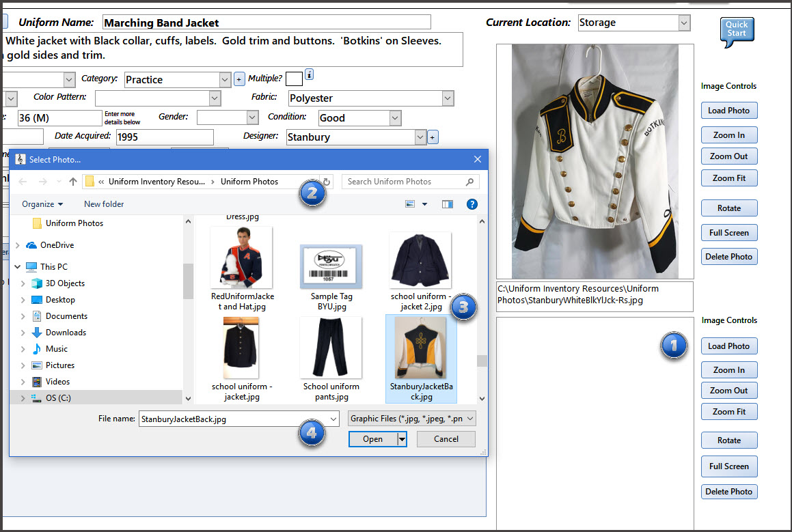Screen dimensions: 792x532
Task: Click the help question mark icon in dialog
Action: 472,204
